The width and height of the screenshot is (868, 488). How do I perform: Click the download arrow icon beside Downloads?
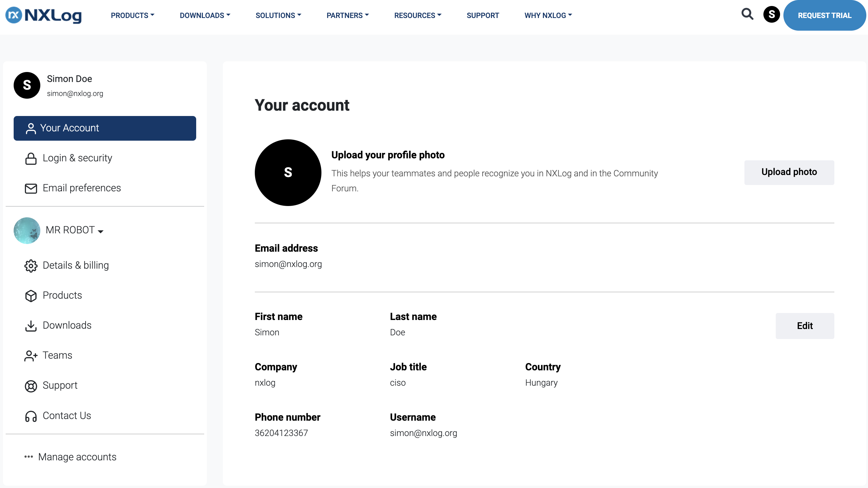[31, 326]
